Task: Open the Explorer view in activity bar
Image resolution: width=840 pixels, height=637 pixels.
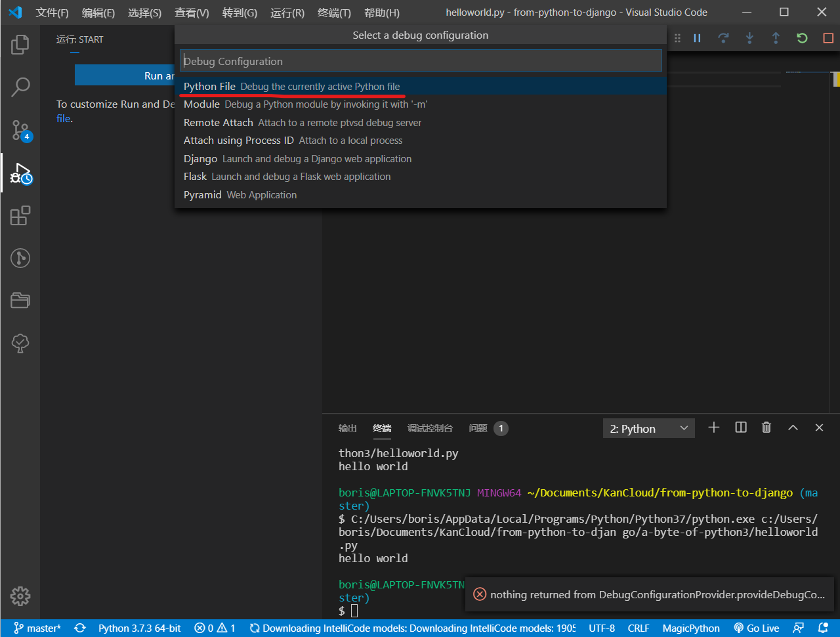Action: 20,45
